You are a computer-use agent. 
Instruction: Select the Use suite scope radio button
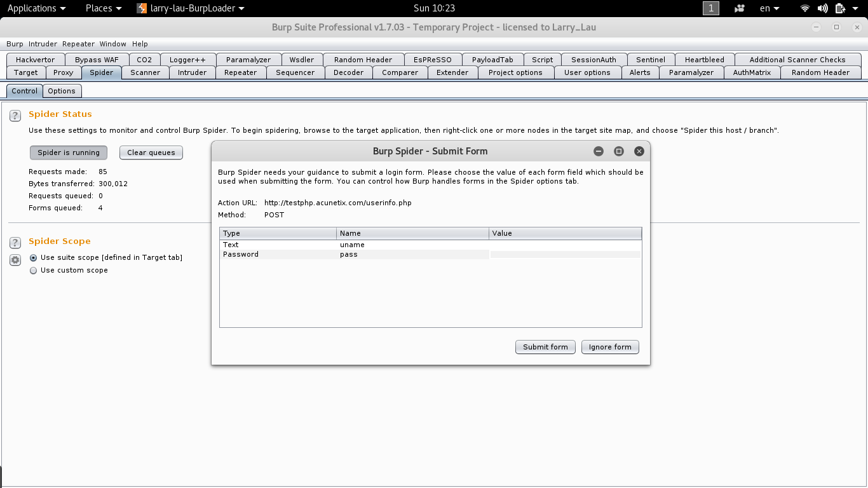[x=34, y=257]
